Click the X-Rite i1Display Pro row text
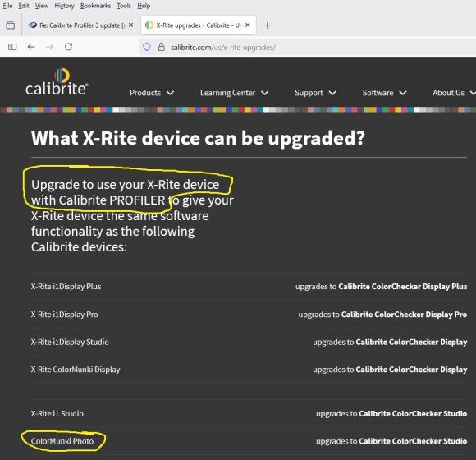 coord(64,315)
